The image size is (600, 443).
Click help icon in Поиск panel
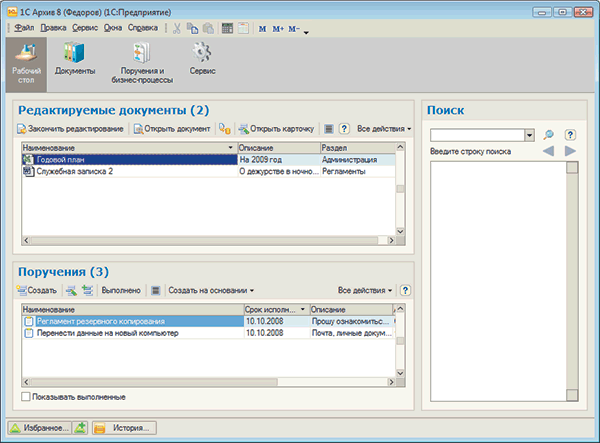pyautogui.click(x=570, y=135)
